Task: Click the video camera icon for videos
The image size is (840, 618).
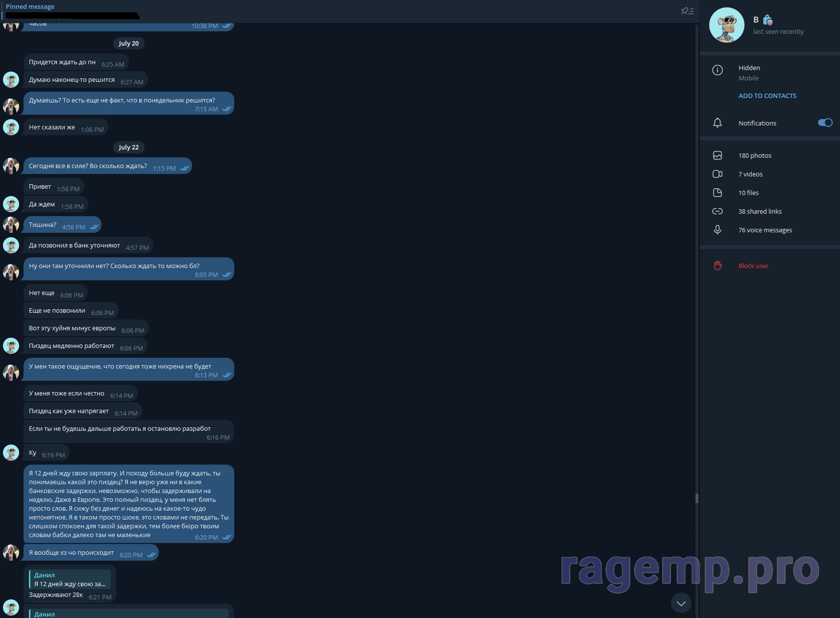Action: coord(717,174)
